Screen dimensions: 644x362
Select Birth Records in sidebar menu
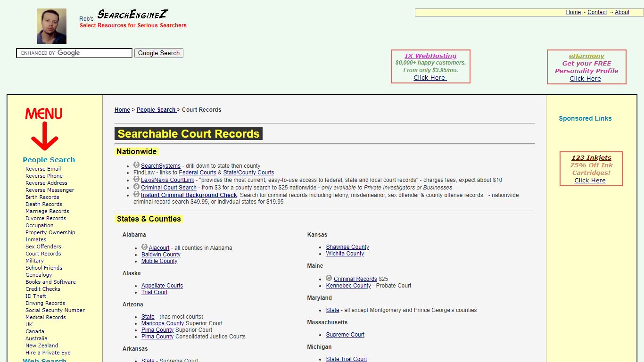click(42, 197)
